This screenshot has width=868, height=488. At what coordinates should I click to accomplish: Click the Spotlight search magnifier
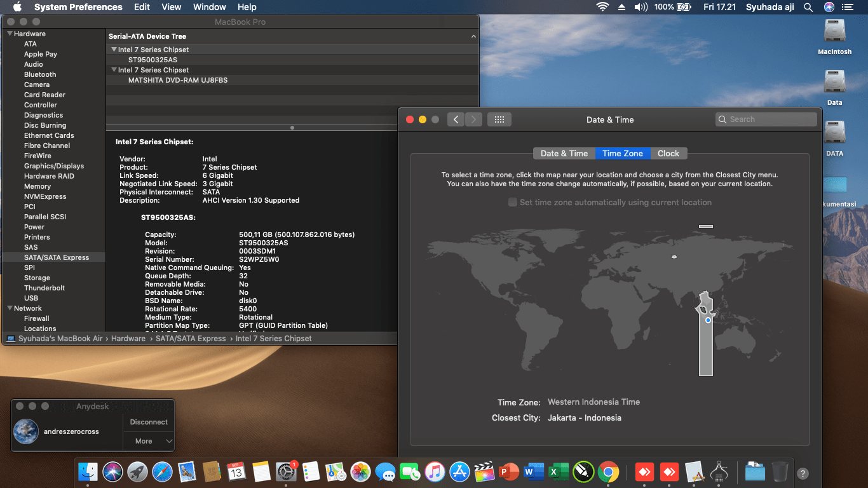click(x=808, y=7)
